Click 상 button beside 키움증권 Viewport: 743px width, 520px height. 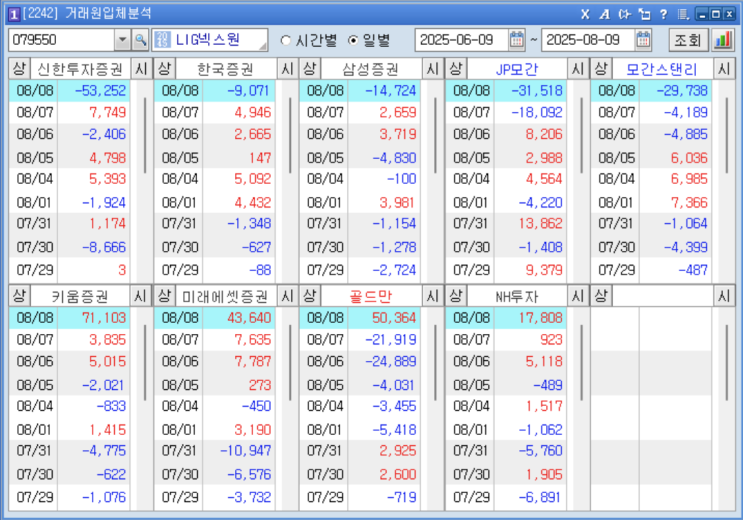(19, 296)
